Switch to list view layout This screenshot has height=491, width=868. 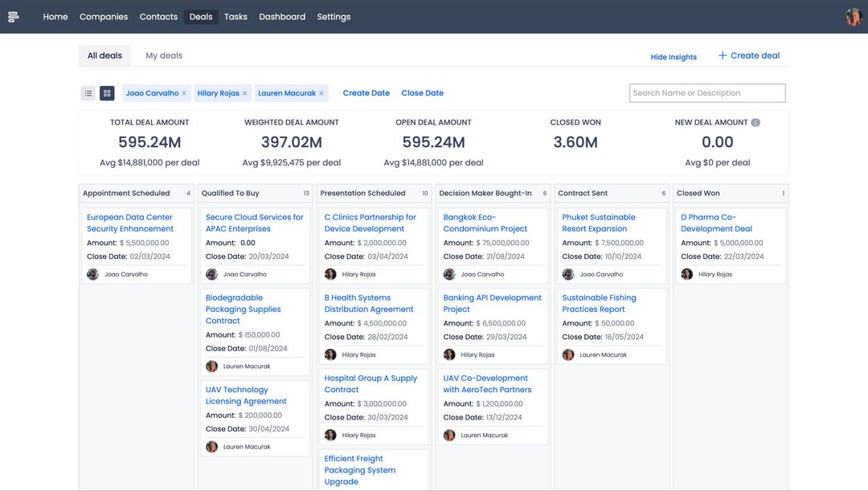[x=88, y=92]
